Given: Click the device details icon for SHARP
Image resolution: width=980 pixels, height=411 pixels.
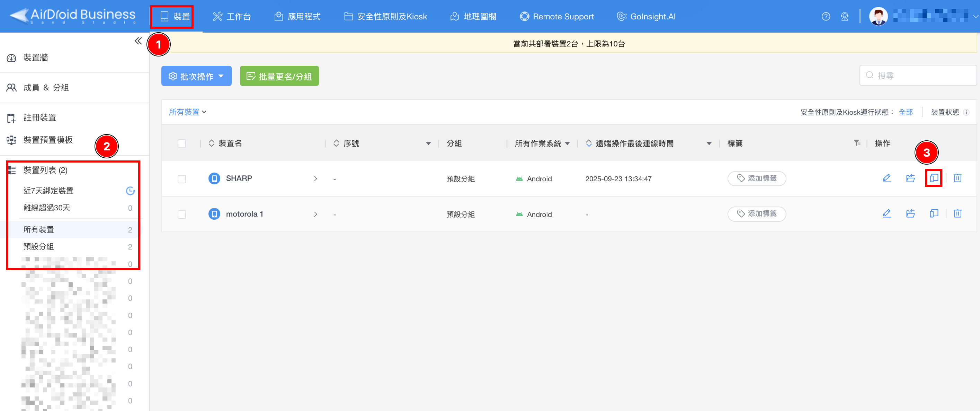Looking at the screenshot, I should click(x=934, y=178).
